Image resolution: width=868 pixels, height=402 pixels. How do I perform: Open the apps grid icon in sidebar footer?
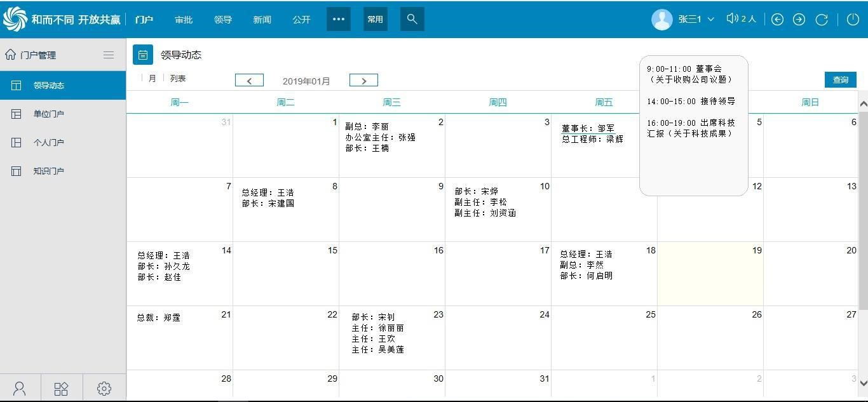[61, 388]
